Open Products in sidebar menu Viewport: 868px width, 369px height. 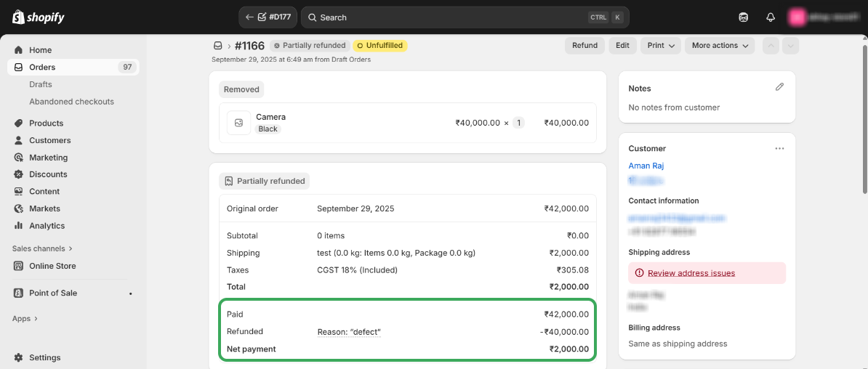point(46,123)
